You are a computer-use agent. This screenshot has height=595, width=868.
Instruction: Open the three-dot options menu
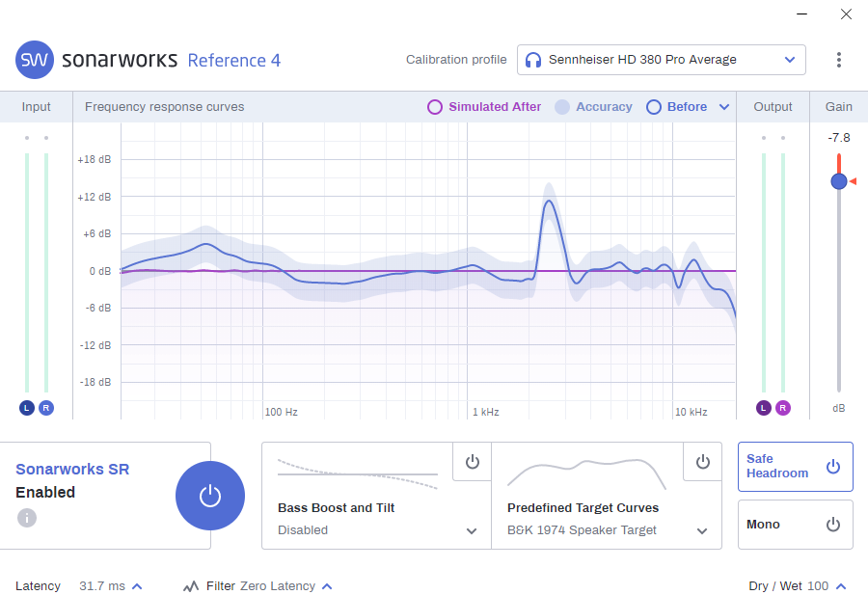[x=839, y=60]
